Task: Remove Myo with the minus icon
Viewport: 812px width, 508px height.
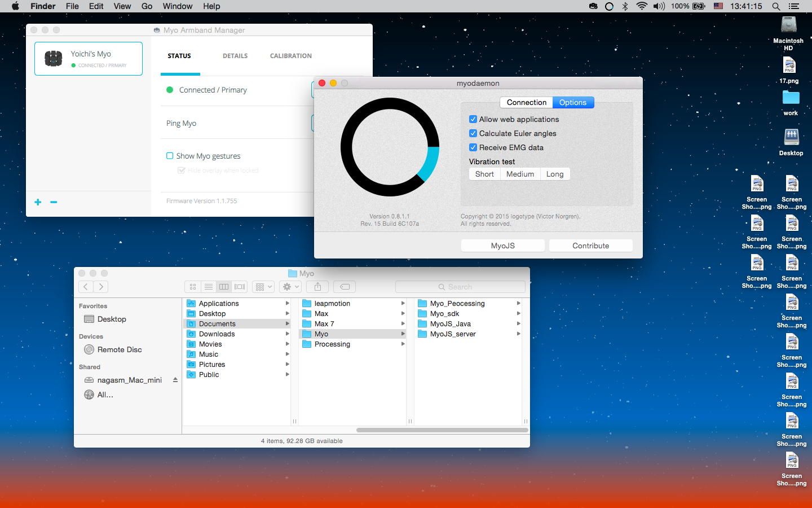Action: point(54,202)
